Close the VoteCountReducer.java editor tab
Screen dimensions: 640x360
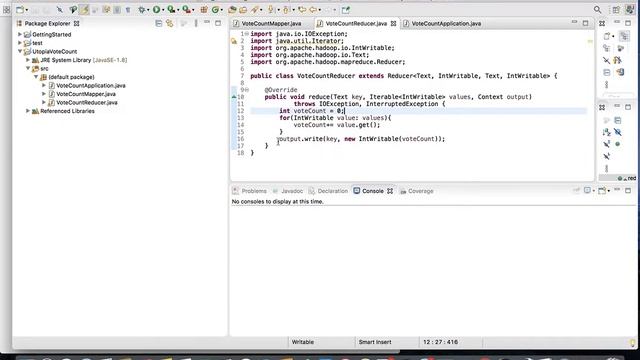click(x=393, y=24)
